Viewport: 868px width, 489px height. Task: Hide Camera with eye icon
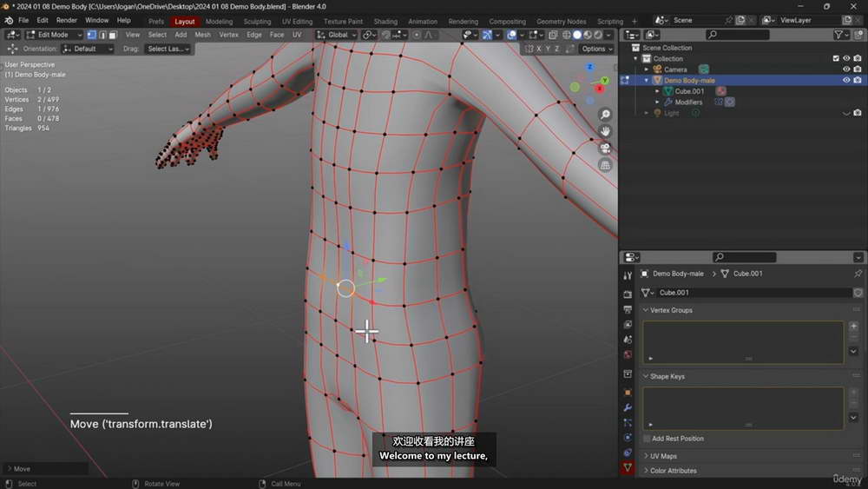[x=845, y=69]
